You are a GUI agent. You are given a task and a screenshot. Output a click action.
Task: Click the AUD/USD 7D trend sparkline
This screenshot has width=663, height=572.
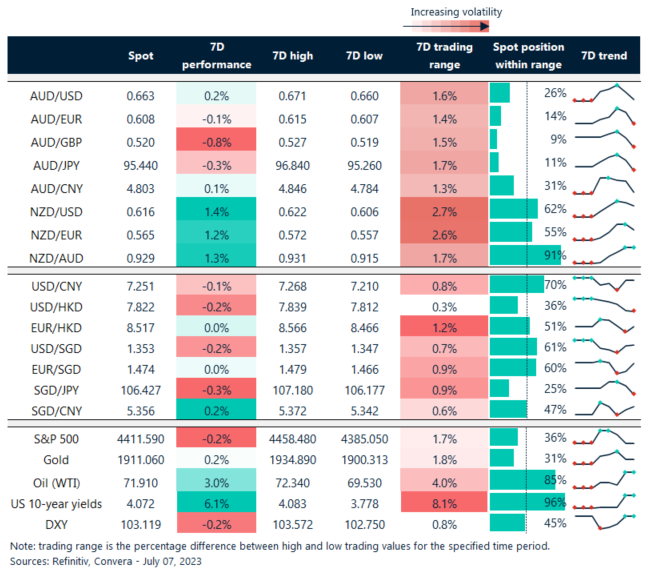(x=604, y=95)
